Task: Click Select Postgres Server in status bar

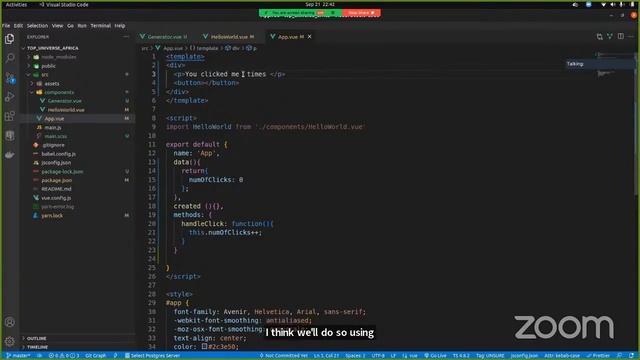Action: 152,356
